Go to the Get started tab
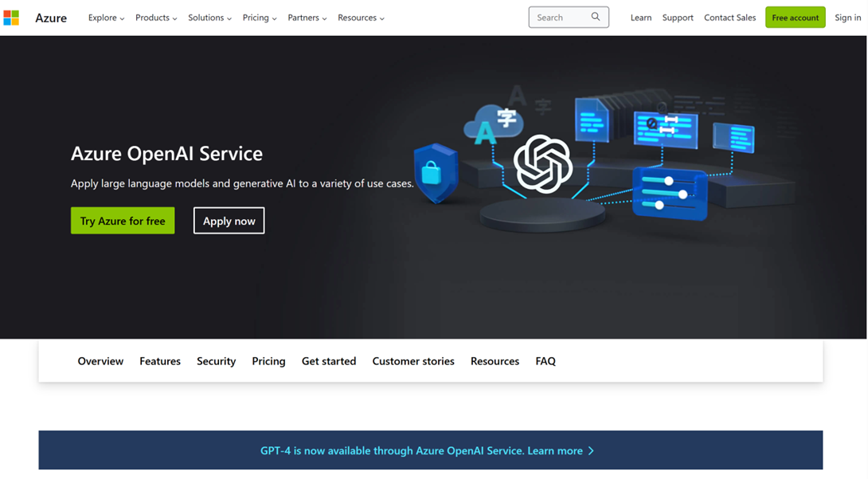The image size is (868, 479). (x=329, y=361)
